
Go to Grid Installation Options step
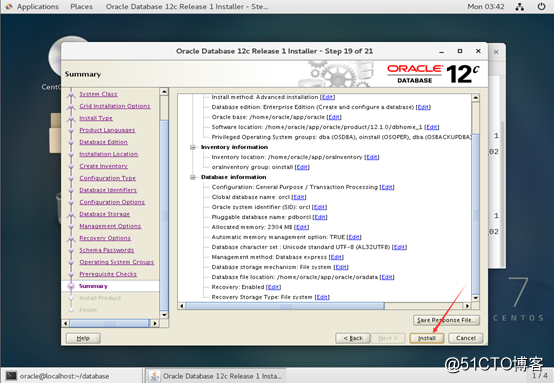[x=115, y=106]
